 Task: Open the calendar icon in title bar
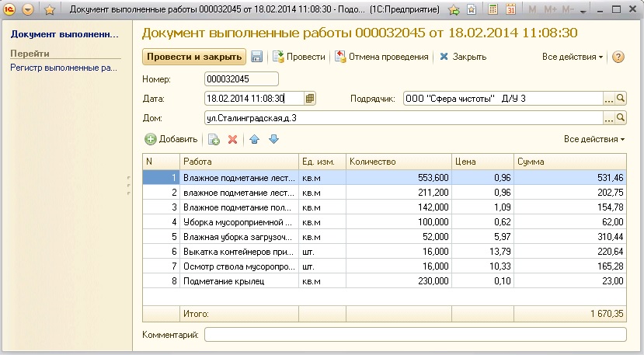(x=510, y=9)
